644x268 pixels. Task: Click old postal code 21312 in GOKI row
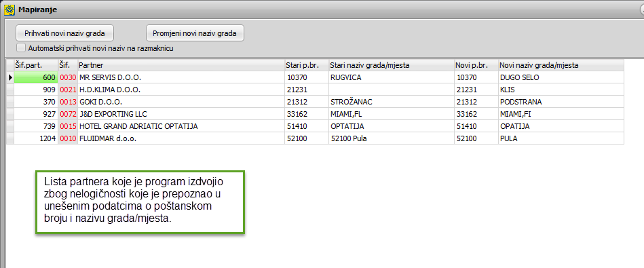click(x=307, y=102)
